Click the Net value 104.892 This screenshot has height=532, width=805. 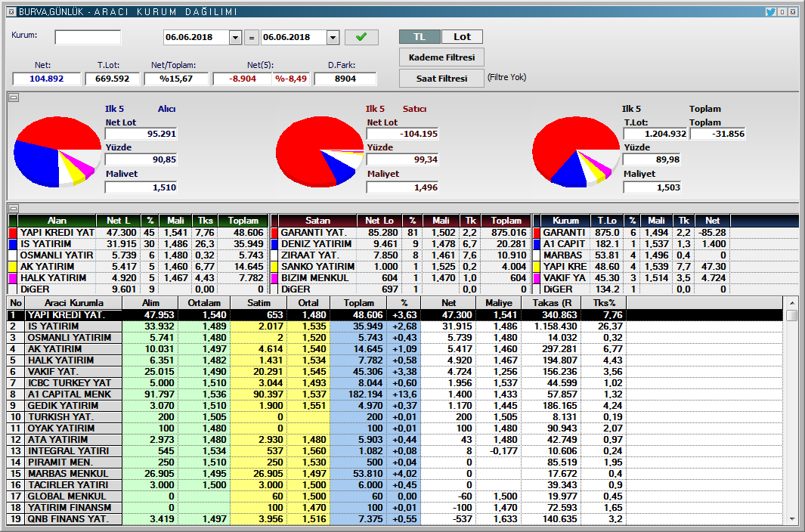[47, 79]
